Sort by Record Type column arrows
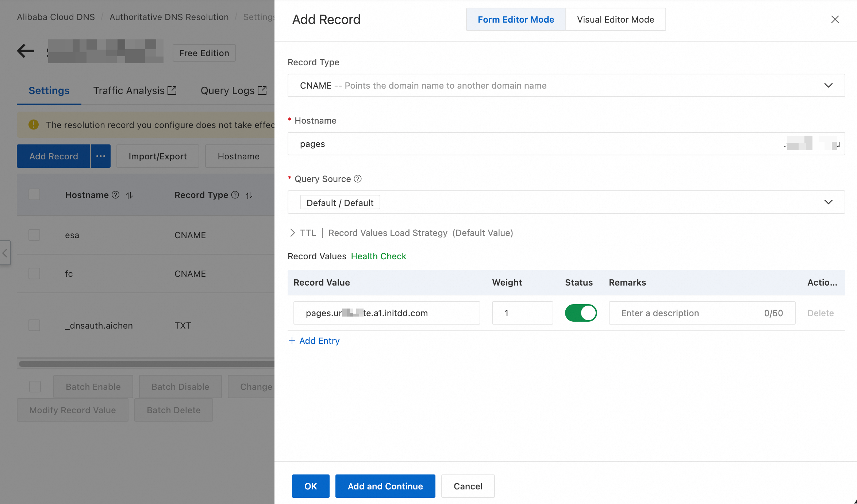This screenshot has height=504, width=857. pos(249,195)
